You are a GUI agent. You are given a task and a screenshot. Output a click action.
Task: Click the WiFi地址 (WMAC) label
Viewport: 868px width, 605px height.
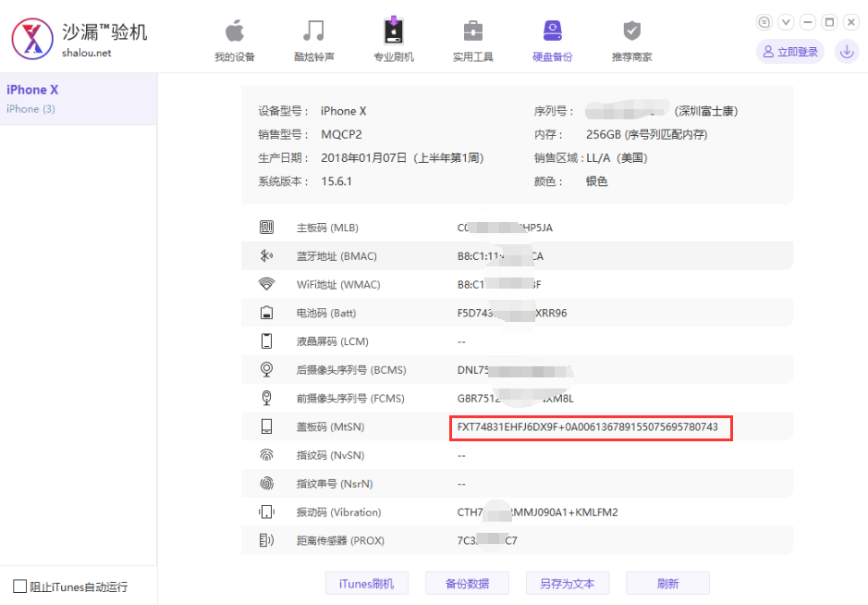pos(338,285)
